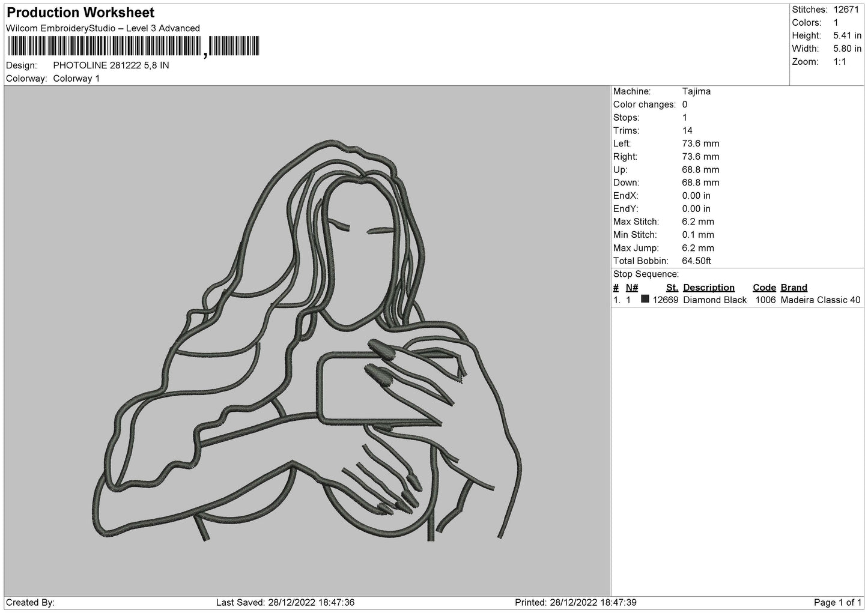The image size is (868, 613).
Task: Click the EndX value 0.00 in
Action: [x=696, y=196]
